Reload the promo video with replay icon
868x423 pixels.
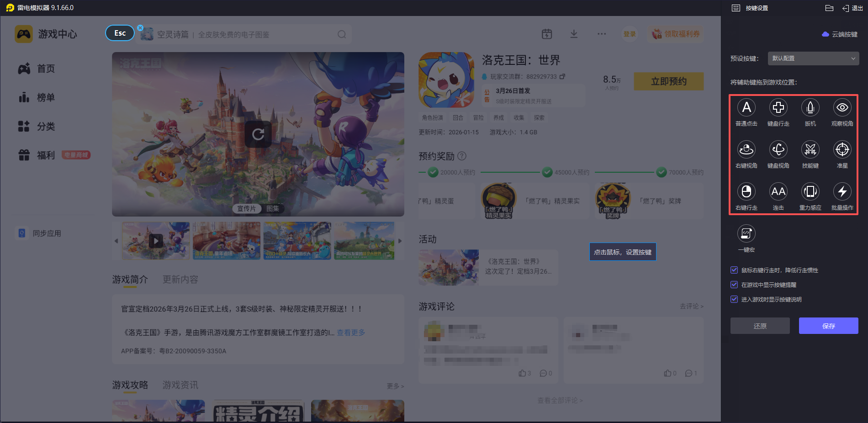pyautogui.click(x=258, y=134)
